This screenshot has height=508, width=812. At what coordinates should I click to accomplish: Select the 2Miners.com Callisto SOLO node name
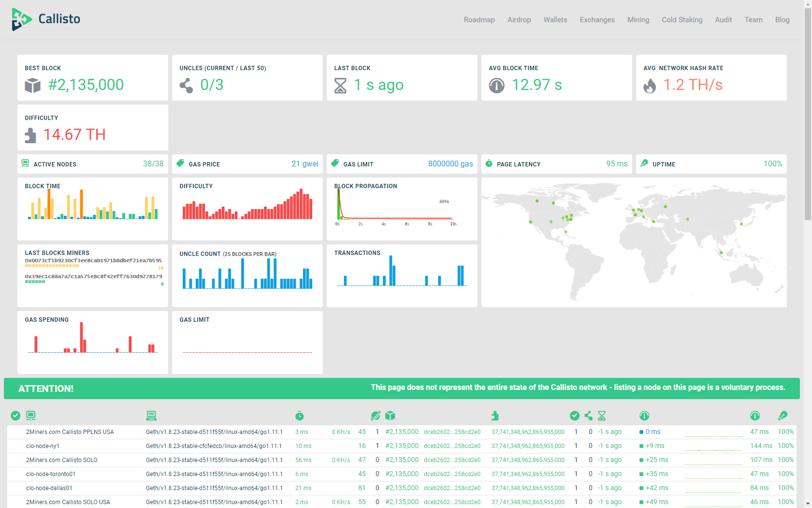pos(62,460)
